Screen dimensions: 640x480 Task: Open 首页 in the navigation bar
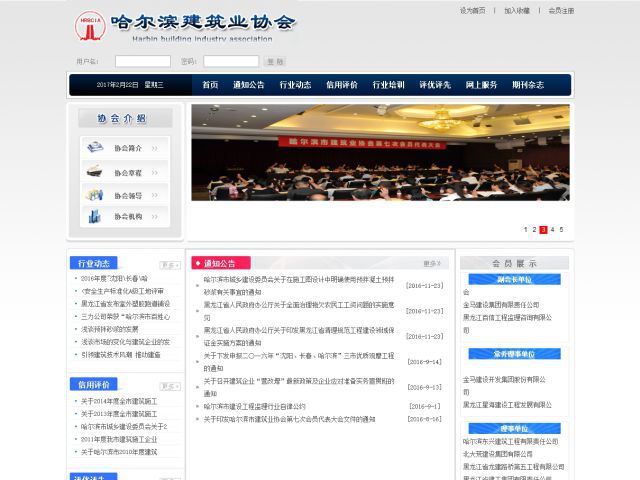[x=210, y=85]
